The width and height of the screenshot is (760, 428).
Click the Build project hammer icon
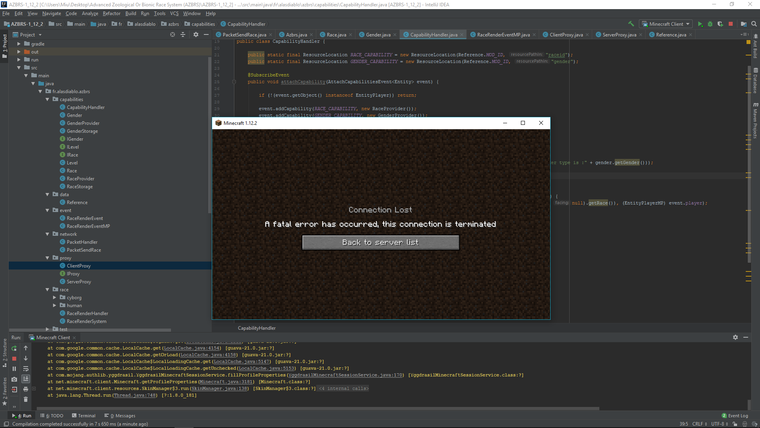pyautogui.click(x=631, y=24)
